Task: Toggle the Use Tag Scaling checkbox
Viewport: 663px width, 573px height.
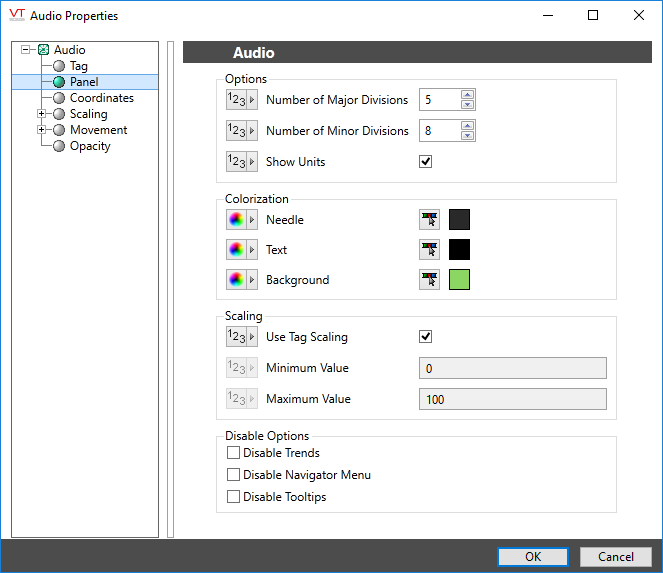Action: tap(426, 337)
